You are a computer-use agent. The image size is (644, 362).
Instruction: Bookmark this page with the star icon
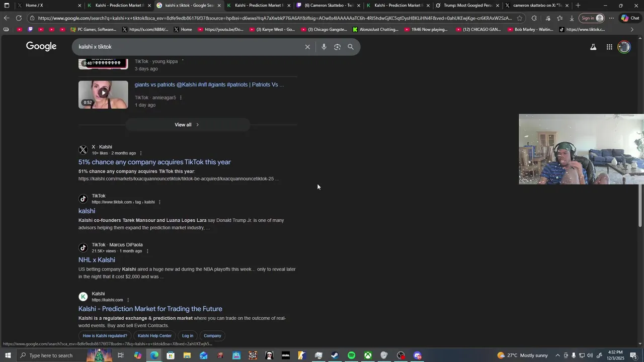tap(520, 18)
